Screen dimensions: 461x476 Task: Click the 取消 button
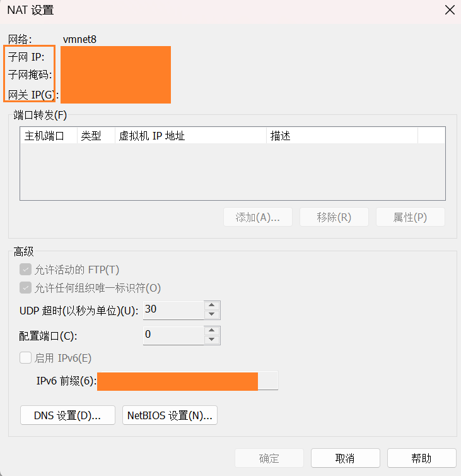tap(346, 458)
